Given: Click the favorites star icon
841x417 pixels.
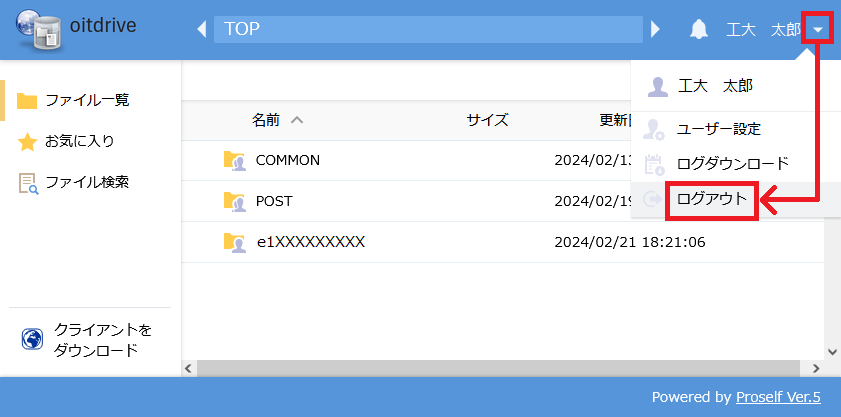Looking at the screenshot, I should 27,142.
